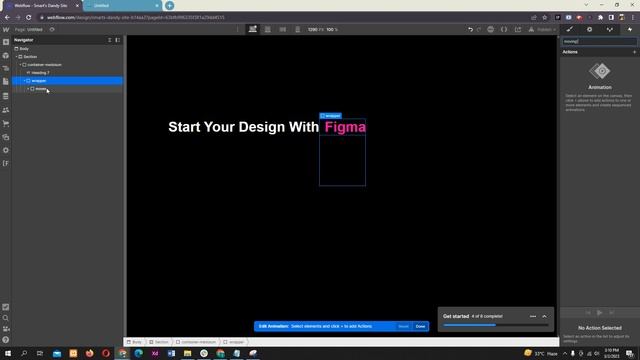The height and width of the screenshot is (360, 640).
Task: Open Windows Start menu
Action: click(x=8, y=353)
